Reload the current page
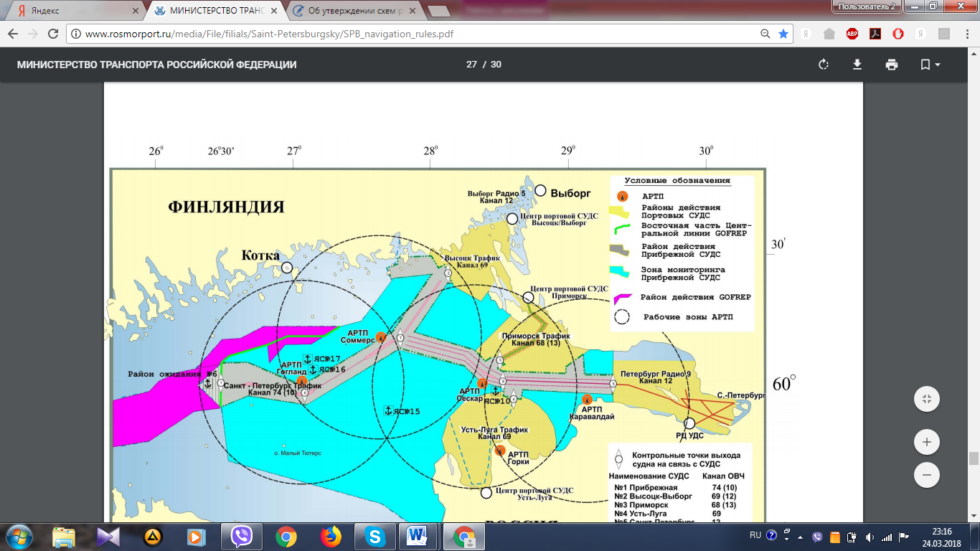980x551 pixels. point(53,34)
